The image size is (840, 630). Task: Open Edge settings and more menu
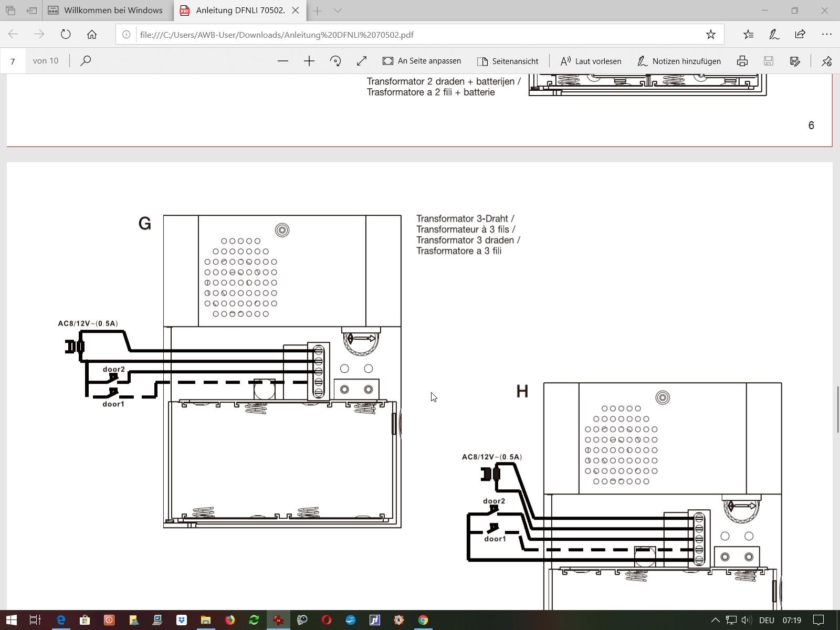826,35
